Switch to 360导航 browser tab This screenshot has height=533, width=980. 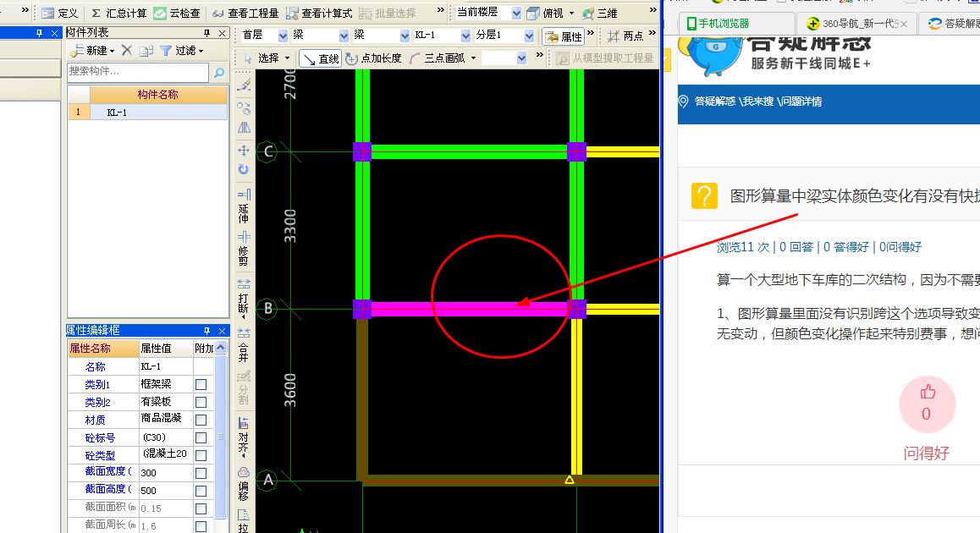pyautogui.click(x=859, y=24)
